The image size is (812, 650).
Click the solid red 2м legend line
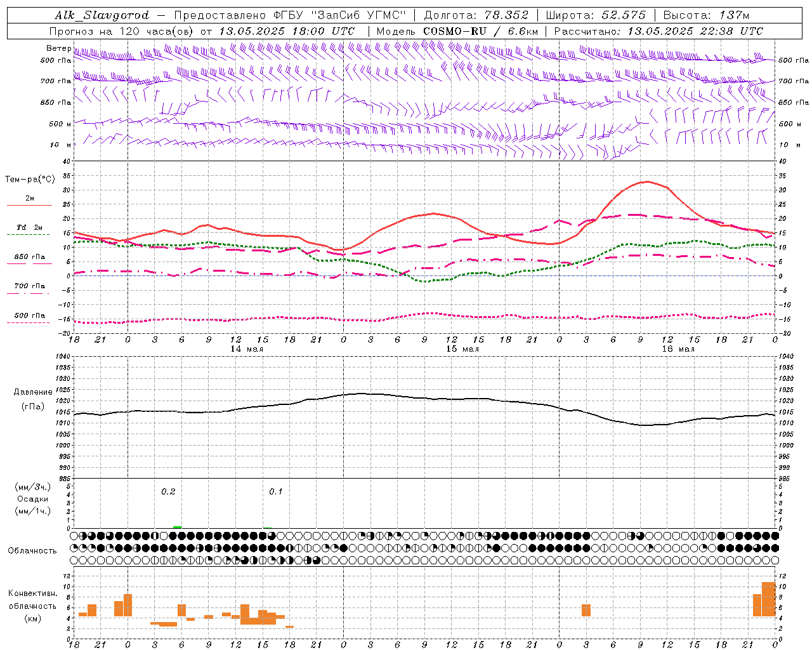point(29,206)
